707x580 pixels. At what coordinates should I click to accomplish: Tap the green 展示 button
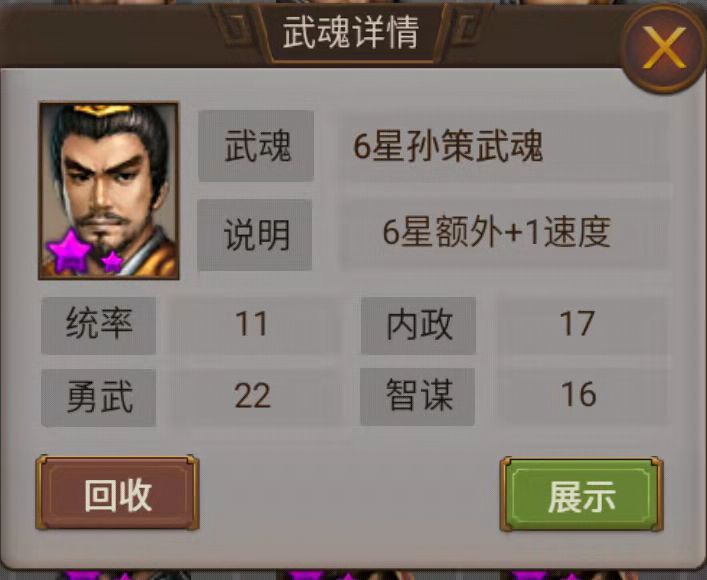tap(581, 494)
